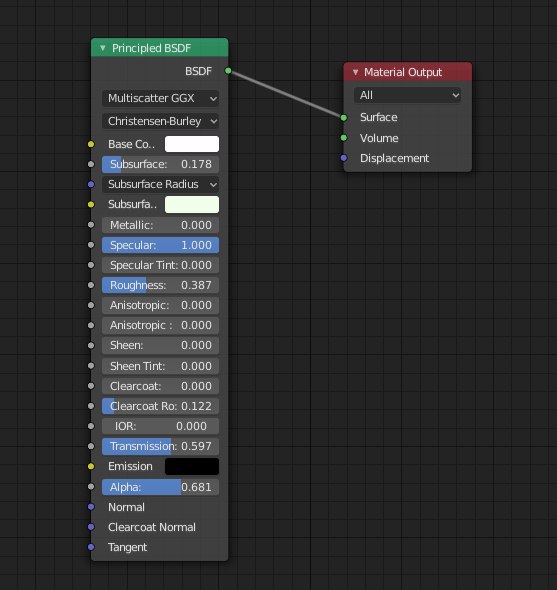The height and width of the screenshot is (590, 557).
Task: Click the Subsurface Color yellow socket
Action: coord(91,204)
